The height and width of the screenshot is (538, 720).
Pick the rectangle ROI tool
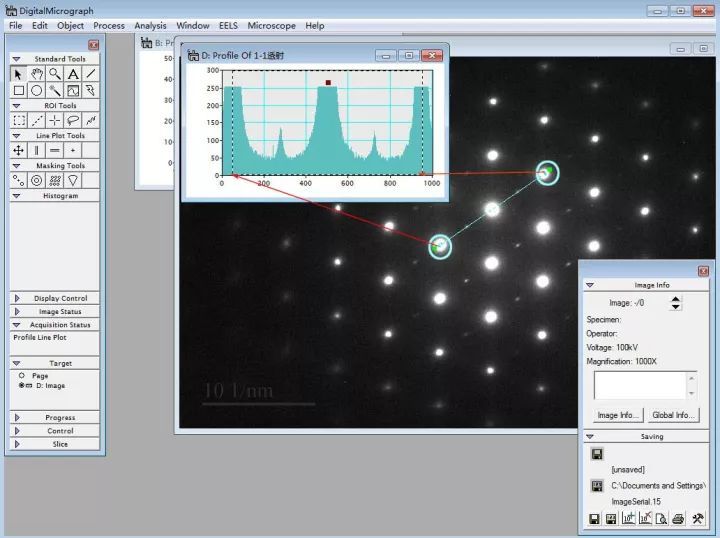click(x=19, y=120)
